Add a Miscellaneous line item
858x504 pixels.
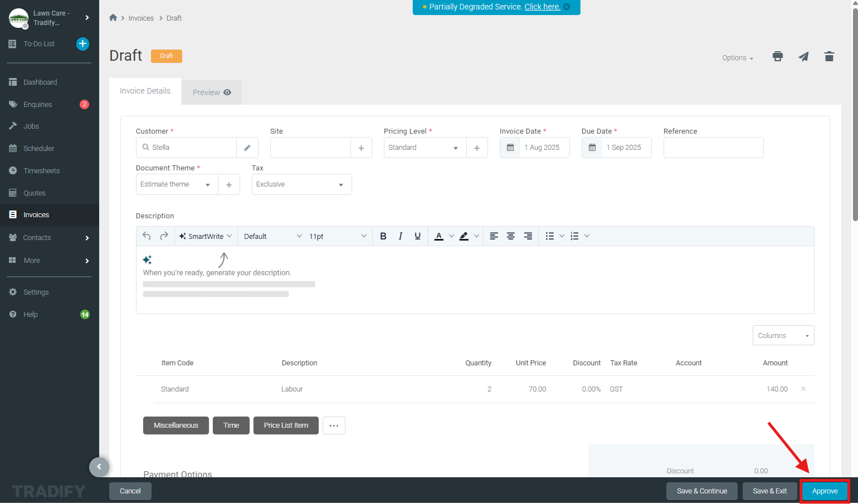click(176, 425)
